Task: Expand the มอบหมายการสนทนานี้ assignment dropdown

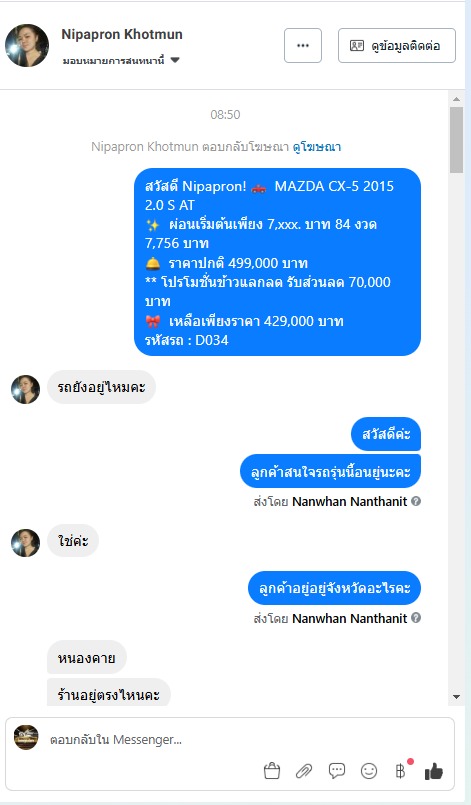Action: pos(121,61)
